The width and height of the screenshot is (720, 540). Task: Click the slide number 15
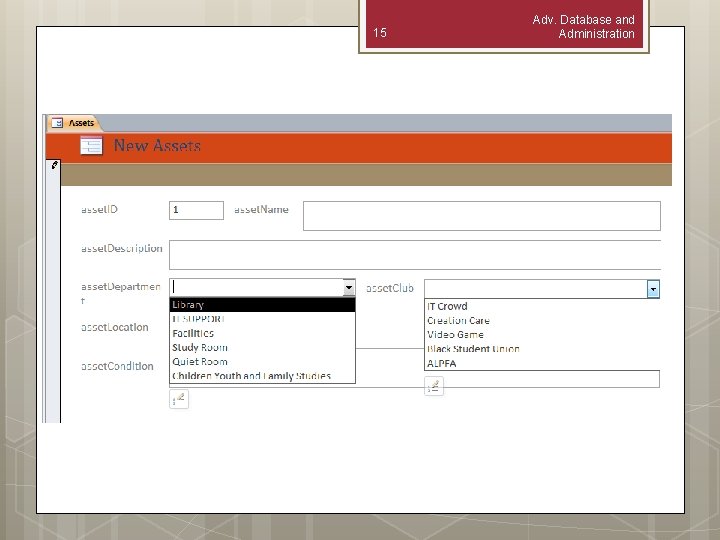tap(380, 33)
